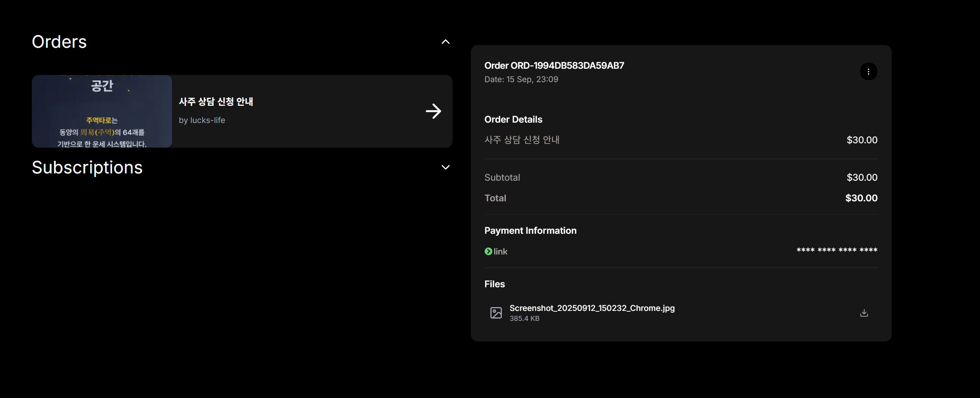980x398 pixels.
Task: Click the bold Total amount $30.00
Action: (861, 198)
